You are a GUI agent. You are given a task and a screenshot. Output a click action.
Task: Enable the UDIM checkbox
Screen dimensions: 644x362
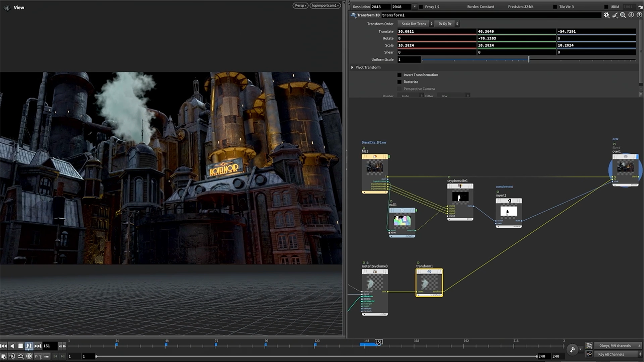606,7
